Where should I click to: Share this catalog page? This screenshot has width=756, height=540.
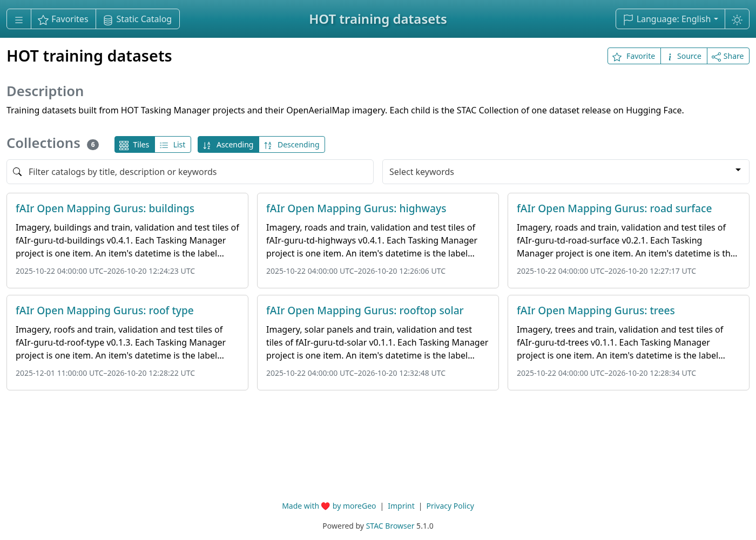point(728,56)
